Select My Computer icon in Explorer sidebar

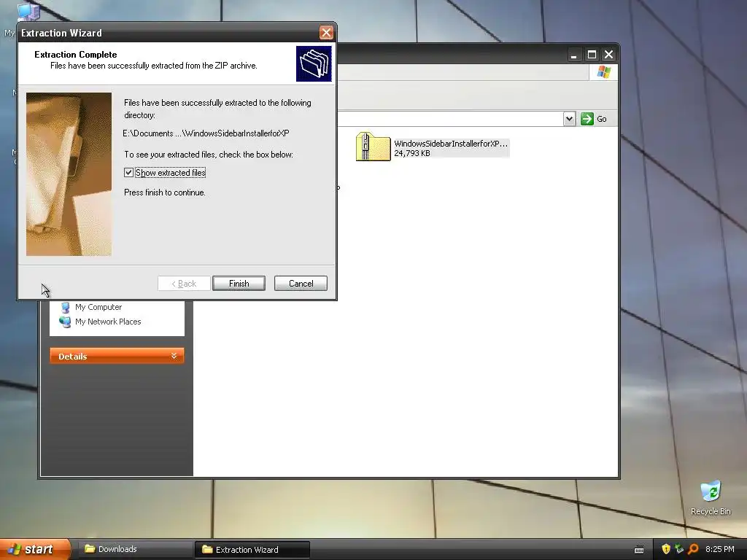point(66,308)
